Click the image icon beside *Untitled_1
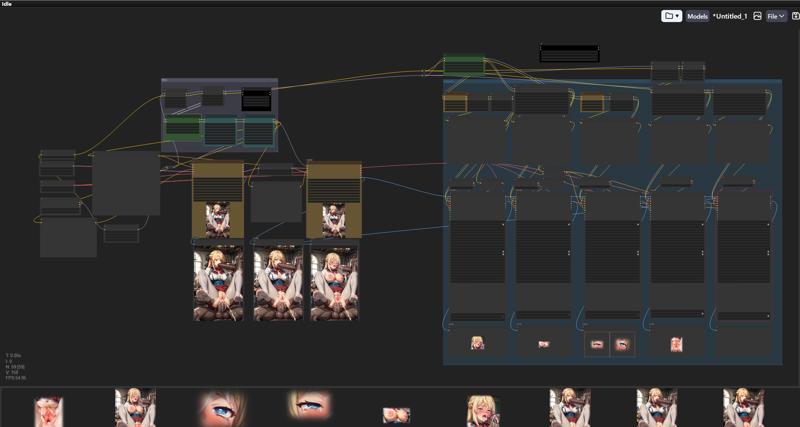800x427 pixels. [x=757, y=16]
